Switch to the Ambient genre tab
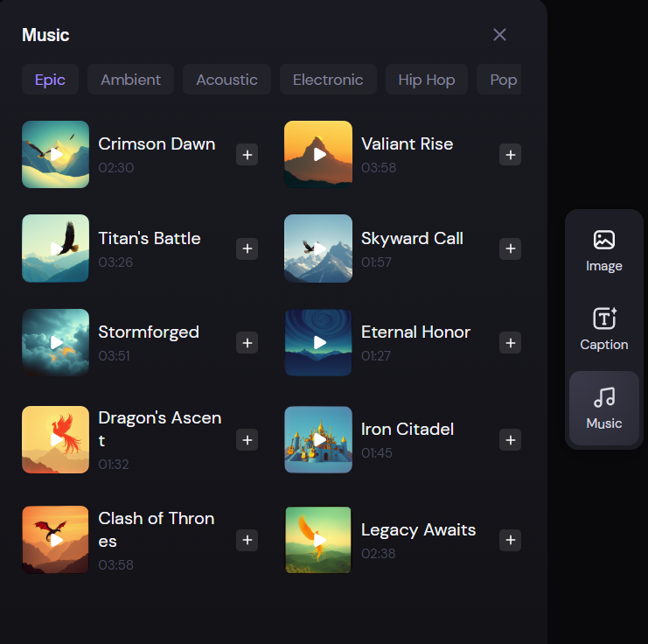Viewport: 648px width, 644px height. click(x=130, y=80)
